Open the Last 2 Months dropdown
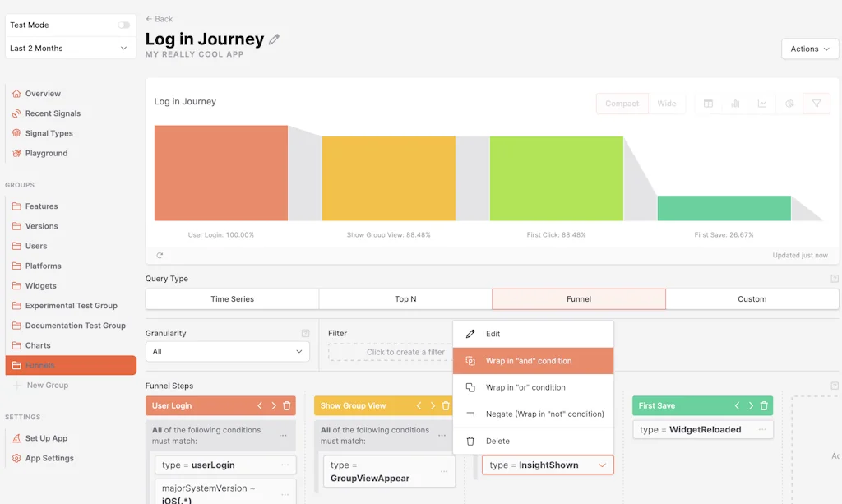Viewport: 842px width, 504px height. pos(69,49)
